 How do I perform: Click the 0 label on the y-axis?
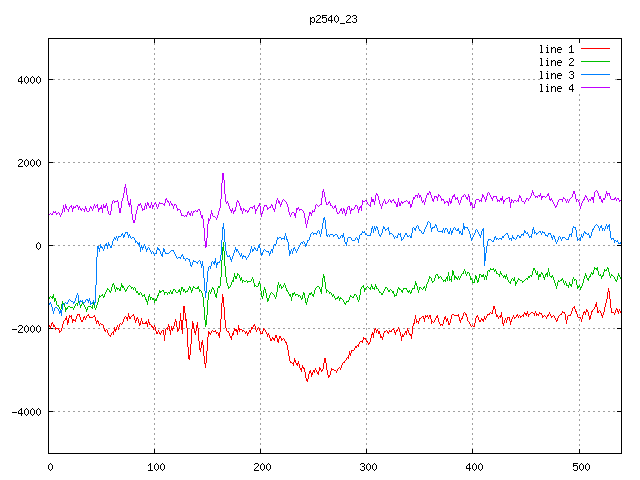point(38,246)
